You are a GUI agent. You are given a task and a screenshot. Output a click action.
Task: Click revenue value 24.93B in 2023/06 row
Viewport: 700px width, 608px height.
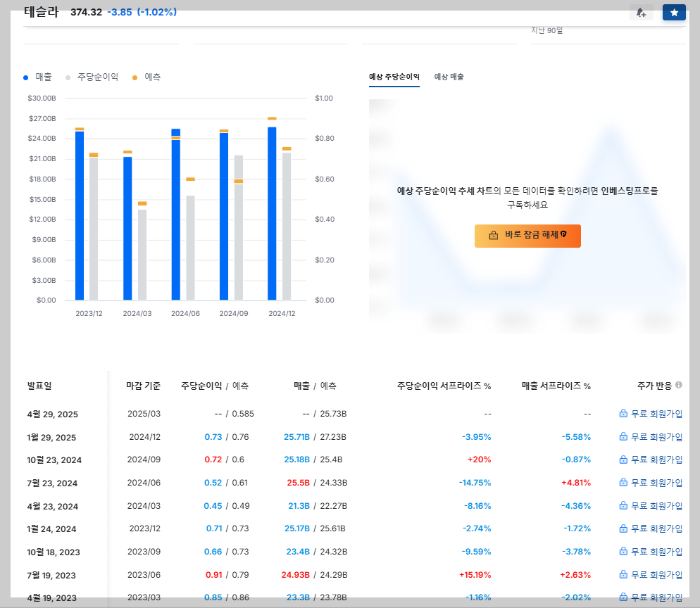(296, 574)
